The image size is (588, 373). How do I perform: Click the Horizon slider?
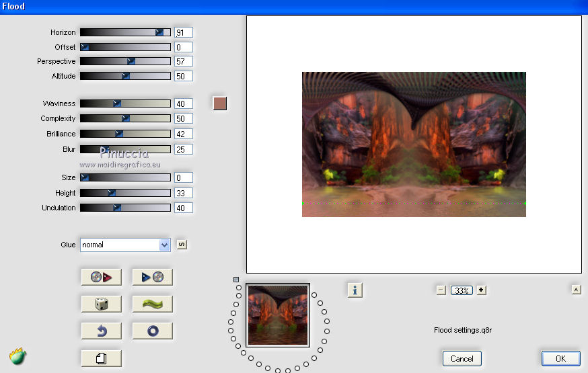pos(125,32)
